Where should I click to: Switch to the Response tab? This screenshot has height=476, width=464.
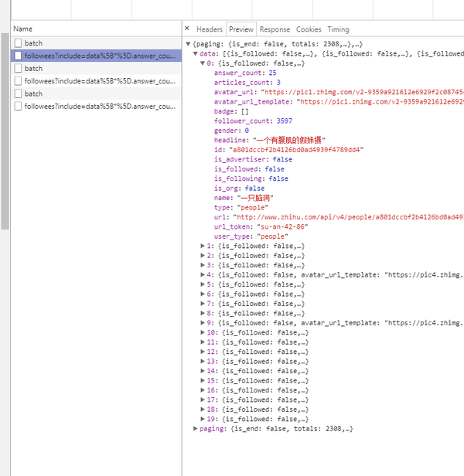pyautogui.click(x=275, y=29)
